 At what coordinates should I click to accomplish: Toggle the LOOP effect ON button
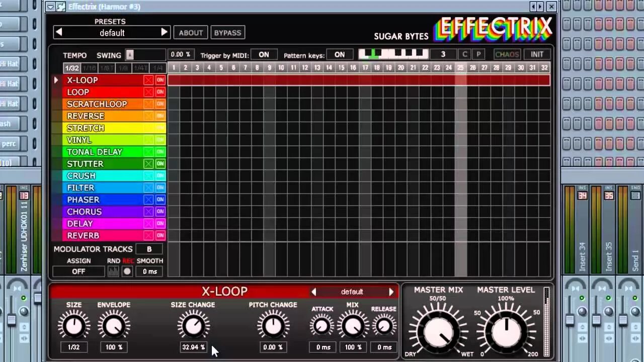(x=160, y=92)
